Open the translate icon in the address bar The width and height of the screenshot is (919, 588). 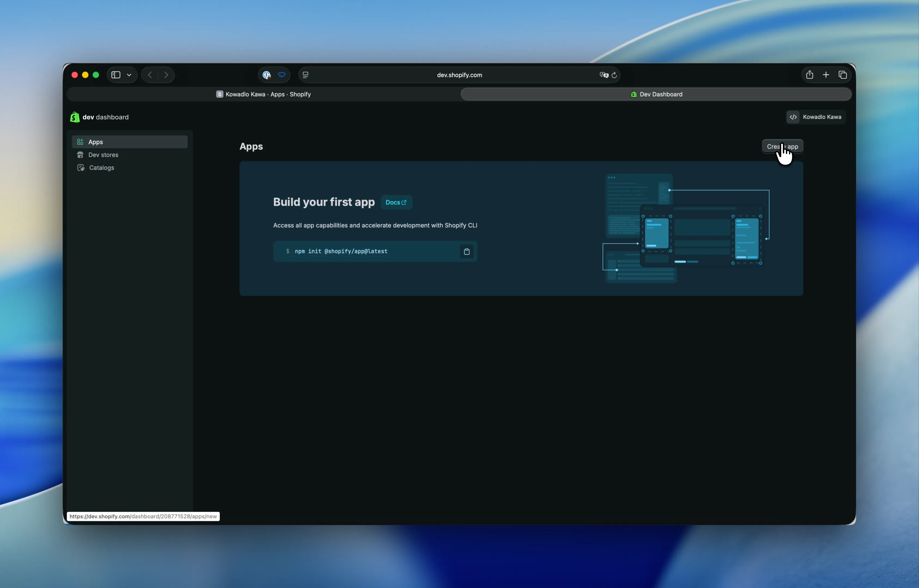click(x=603, y=75)
